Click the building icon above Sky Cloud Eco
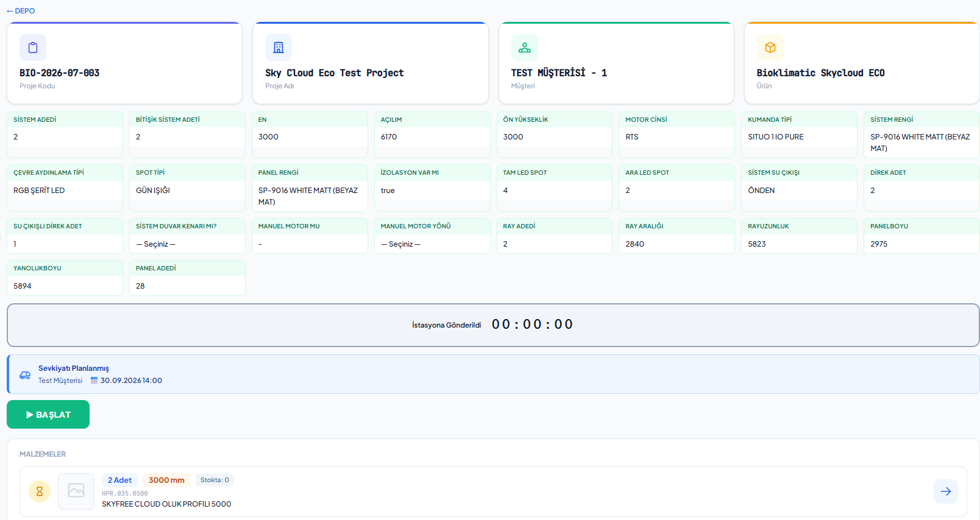 click(279, 47)
